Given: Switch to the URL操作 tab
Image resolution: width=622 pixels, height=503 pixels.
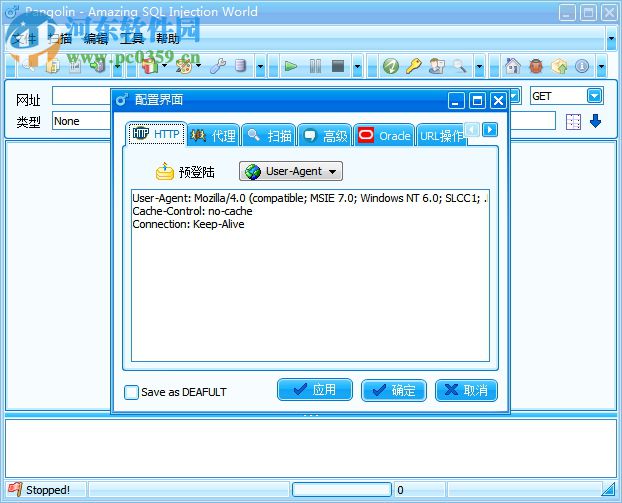Looking at the screenshot, I should [x=441, y=135].
